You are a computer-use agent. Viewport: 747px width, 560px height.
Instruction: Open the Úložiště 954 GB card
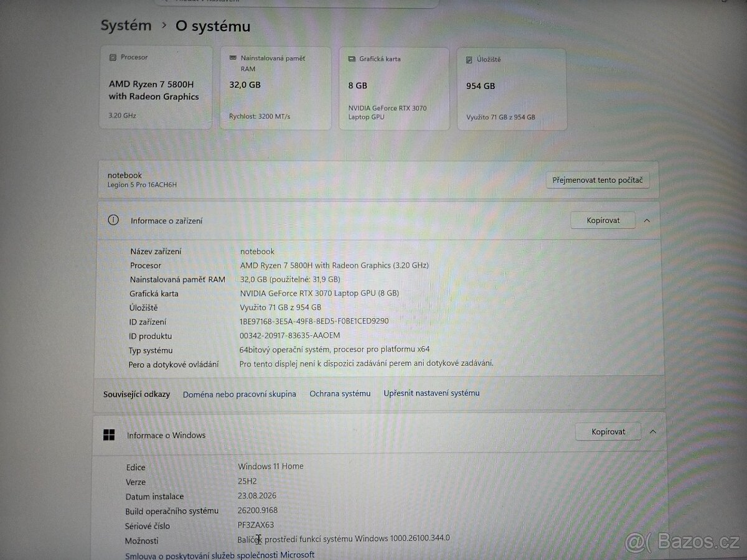[x=512, y=89]
